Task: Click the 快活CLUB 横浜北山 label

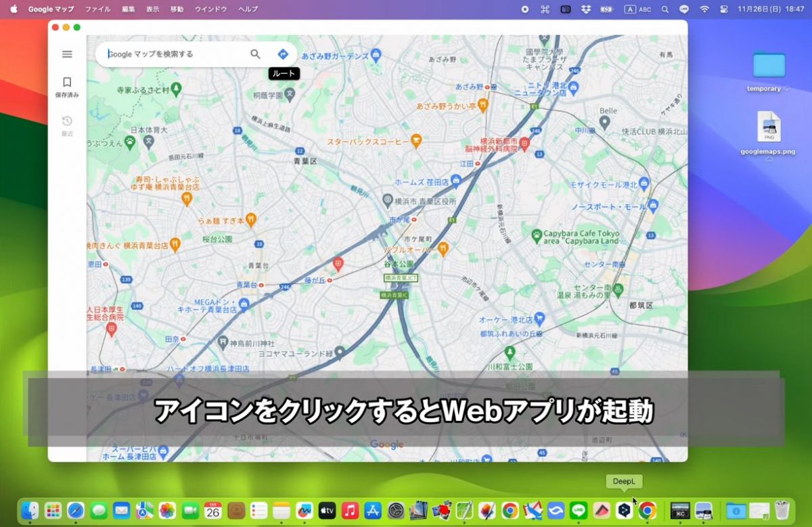Action: tap(654, 131)
